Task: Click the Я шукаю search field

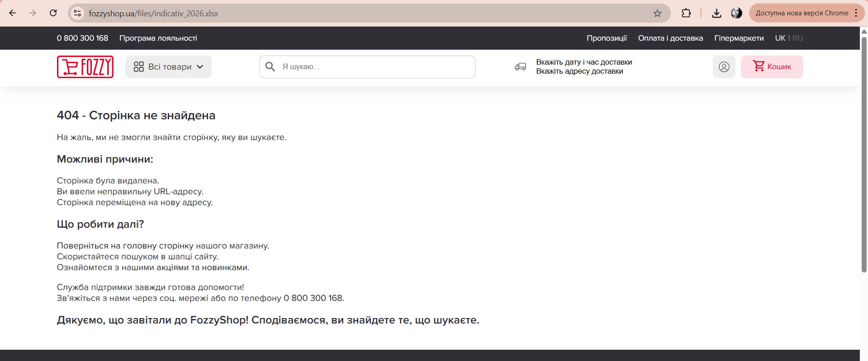Action: pos(375,67)
